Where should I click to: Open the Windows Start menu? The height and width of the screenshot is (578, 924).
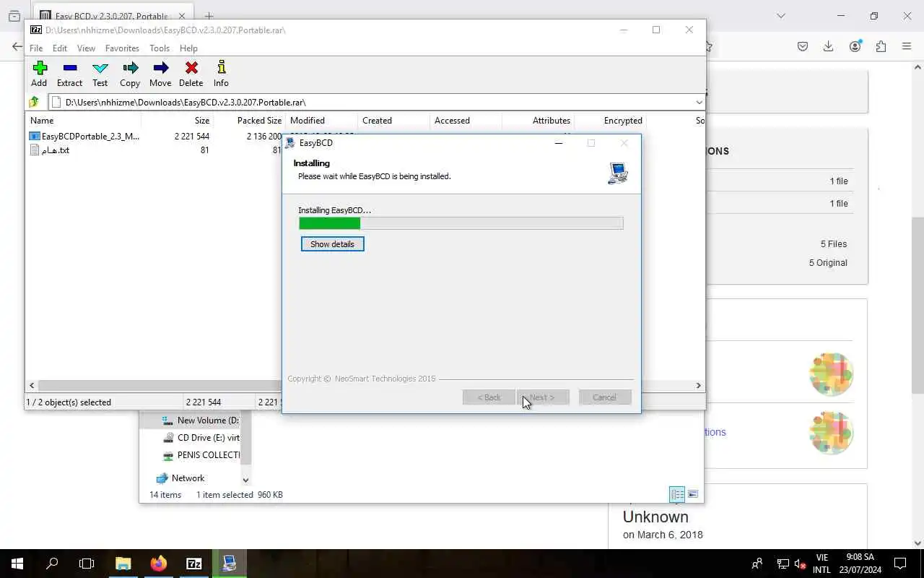pyautogui.click(x=17, y=564)
